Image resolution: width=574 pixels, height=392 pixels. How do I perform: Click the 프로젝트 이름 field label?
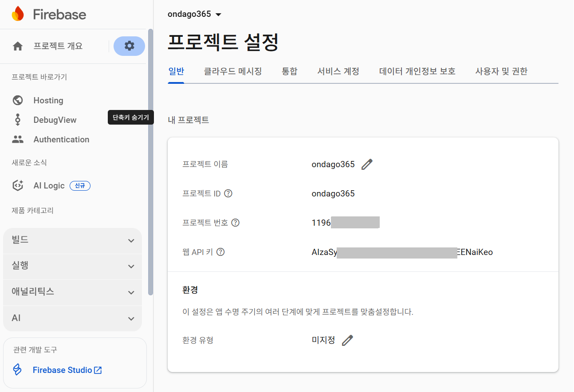[205, 165]
